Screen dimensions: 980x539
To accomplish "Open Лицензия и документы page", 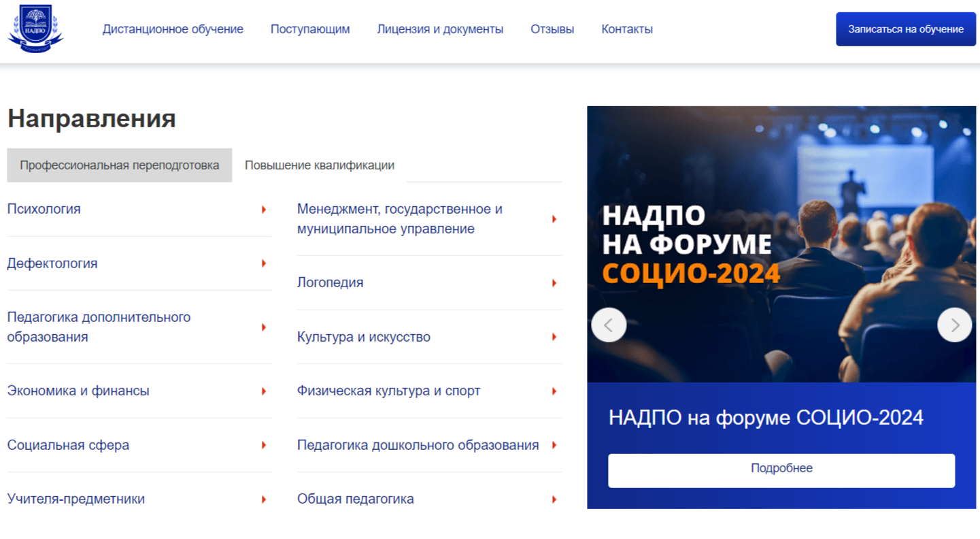I will click(x=440, y=29).
